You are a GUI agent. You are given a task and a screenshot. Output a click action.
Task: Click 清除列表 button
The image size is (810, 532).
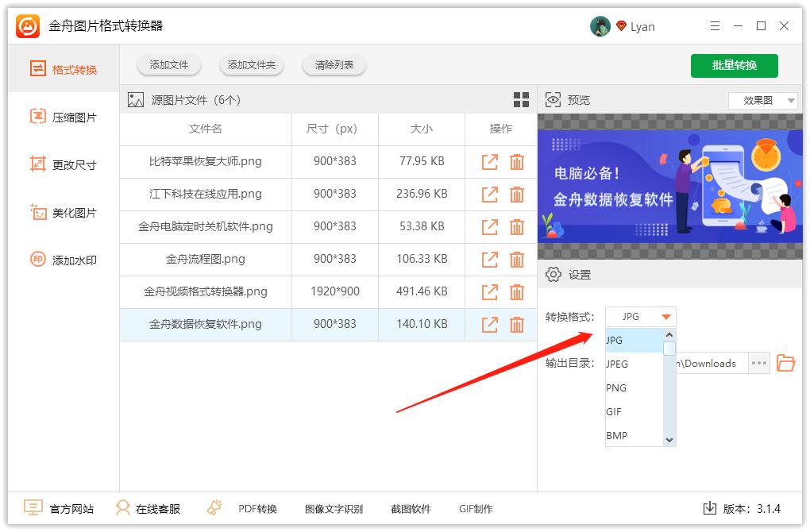click(x=334, y=65)
